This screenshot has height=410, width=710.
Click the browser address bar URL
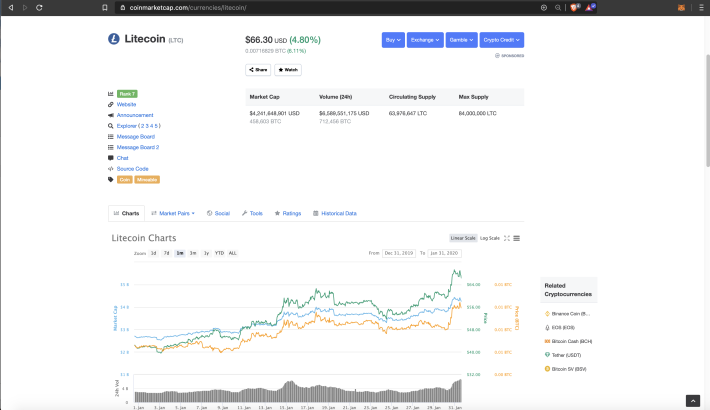188,8
